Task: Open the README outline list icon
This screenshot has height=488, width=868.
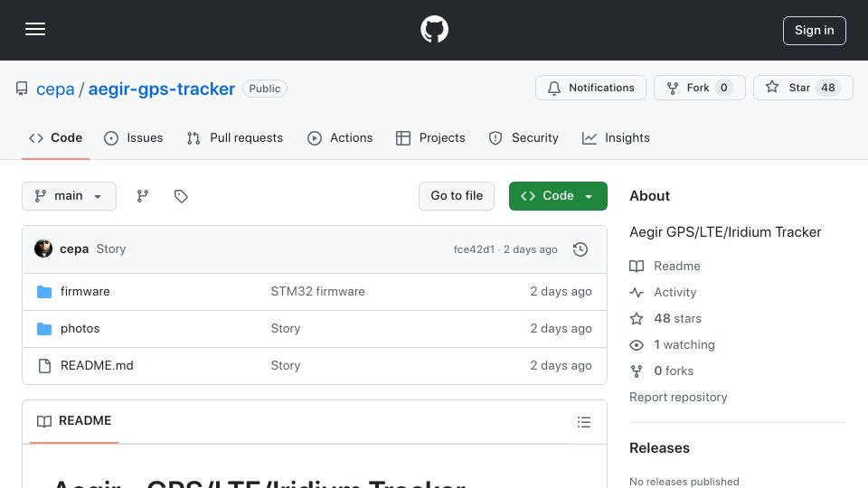Action: (583, 422)
